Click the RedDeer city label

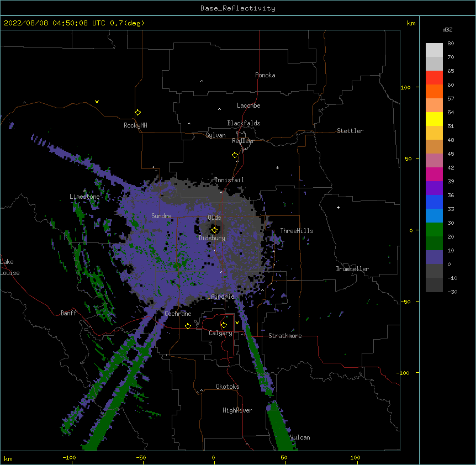[x=243, y=141]
